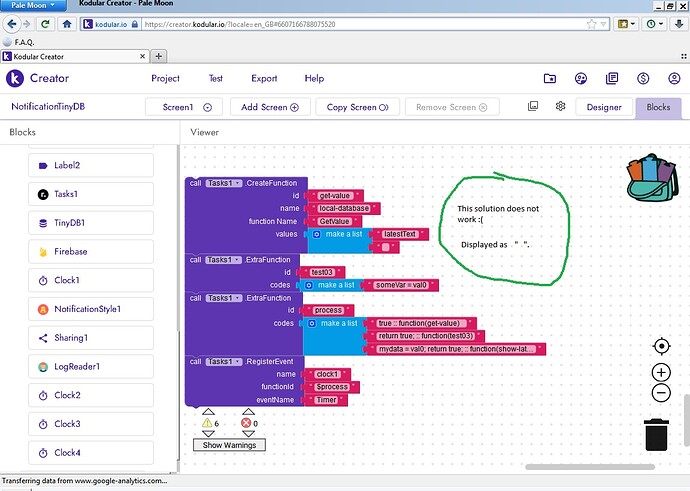Click the red error count icon
The width and height of the screenshot is (690, 491).
point(246,423)
